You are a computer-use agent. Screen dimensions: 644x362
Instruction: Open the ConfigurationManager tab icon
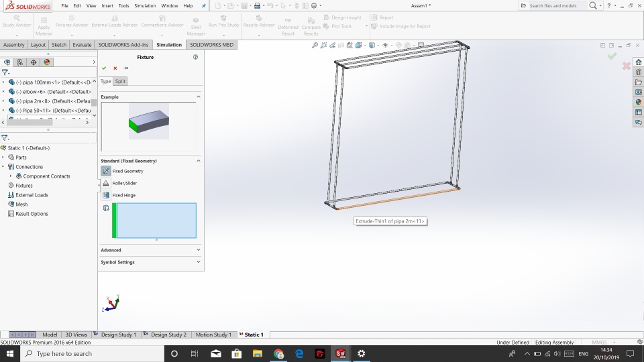point(20,62)
